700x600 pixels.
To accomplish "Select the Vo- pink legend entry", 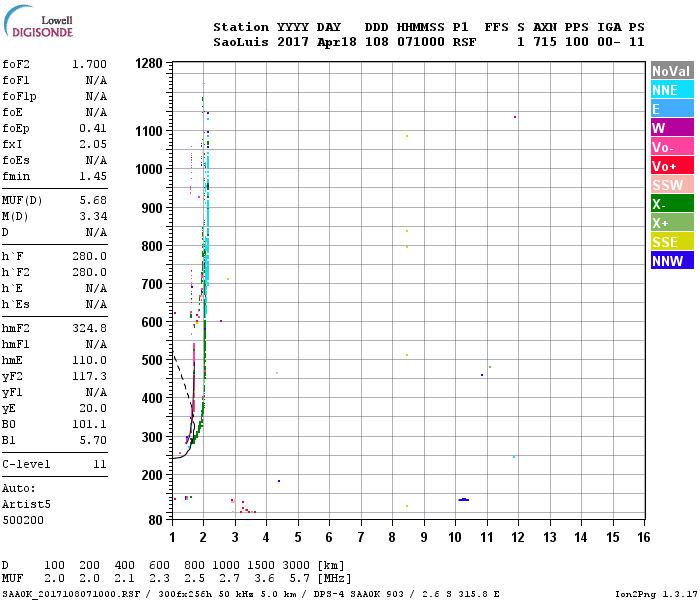I will (671, 147).
